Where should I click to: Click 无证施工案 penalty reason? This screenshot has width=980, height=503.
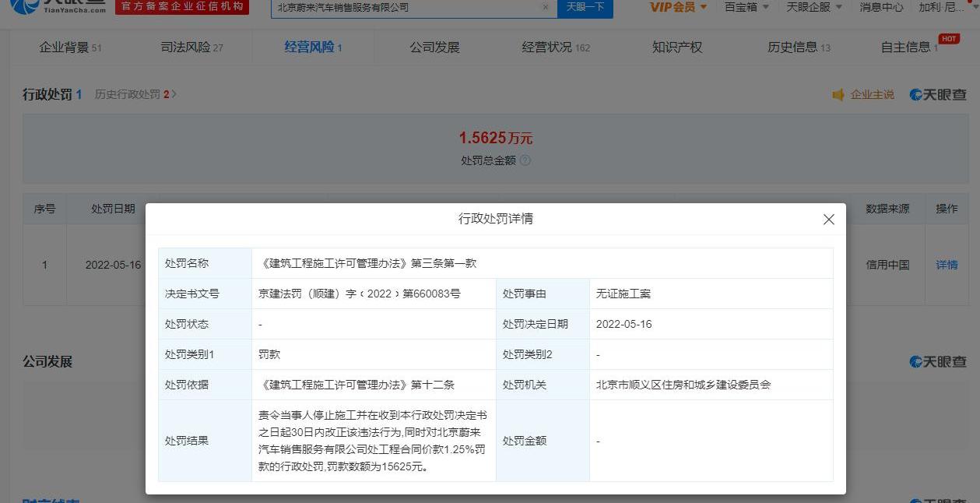point(623,294)
